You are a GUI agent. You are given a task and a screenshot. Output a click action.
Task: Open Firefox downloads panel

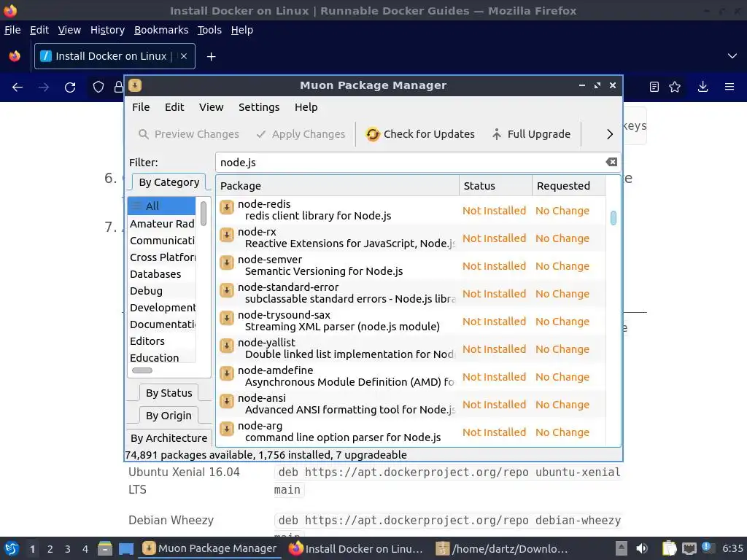(x=703, y=87)
